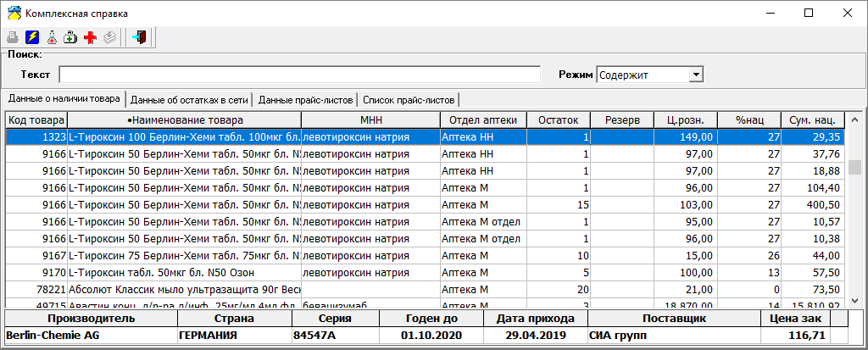The height and width of the screenshot is (350, 868).
Task: Sort by Код товара column header
Action: [36, 120]
